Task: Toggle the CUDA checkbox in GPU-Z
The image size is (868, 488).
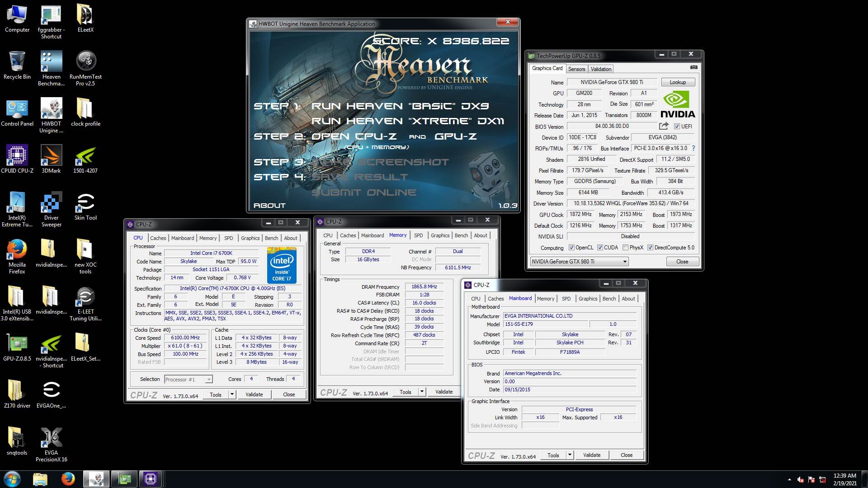Action: [x=600, y=248]
